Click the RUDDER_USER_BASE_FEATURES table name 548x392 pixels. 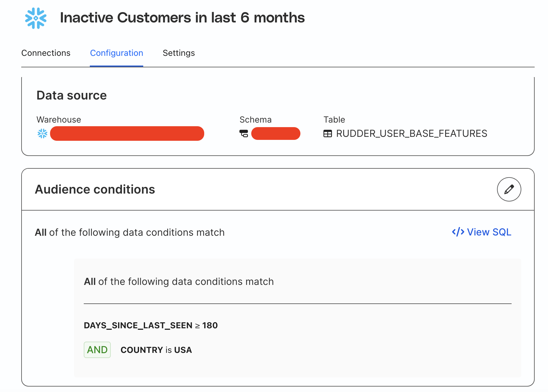click(x=411, y=133)
